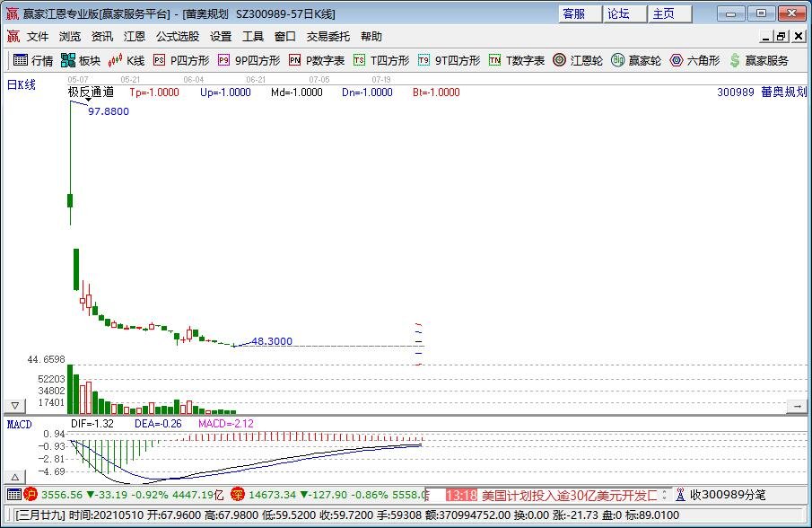The image size is (812, 528).
Task: Click the 客服 button in the title bar
Action: click(x=580, y=13)
